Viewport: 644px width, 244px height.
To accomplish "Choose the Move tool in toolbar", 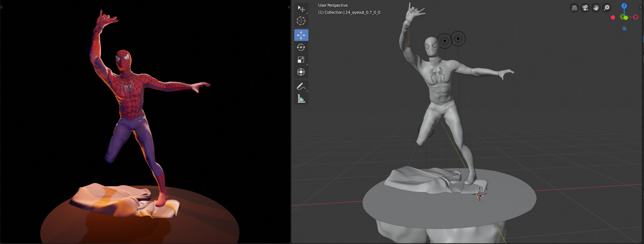I will pos(301,35).
